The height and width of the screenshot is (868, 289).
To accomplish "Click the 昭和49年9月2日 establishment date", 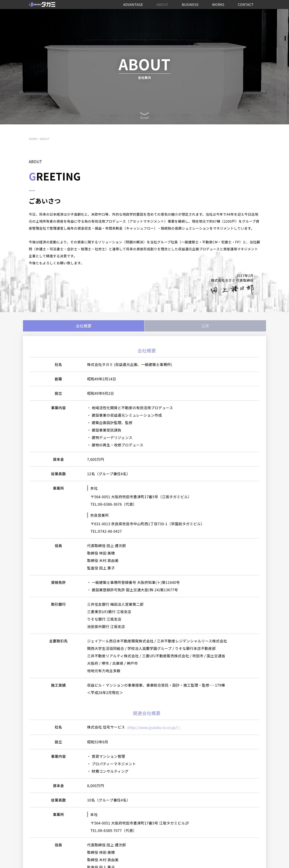I will [100, 394].
